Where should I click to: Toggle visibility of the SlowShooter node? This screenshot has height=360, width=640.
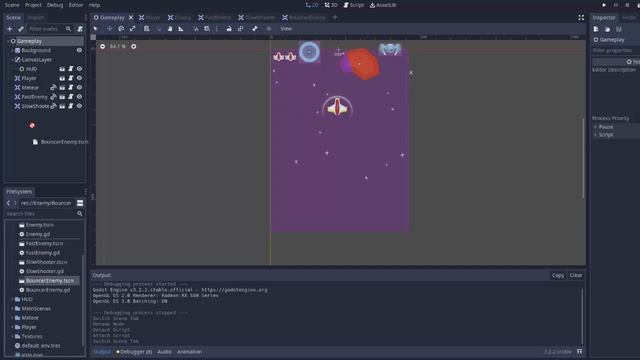pyautogui.click(x=79, y=106)
